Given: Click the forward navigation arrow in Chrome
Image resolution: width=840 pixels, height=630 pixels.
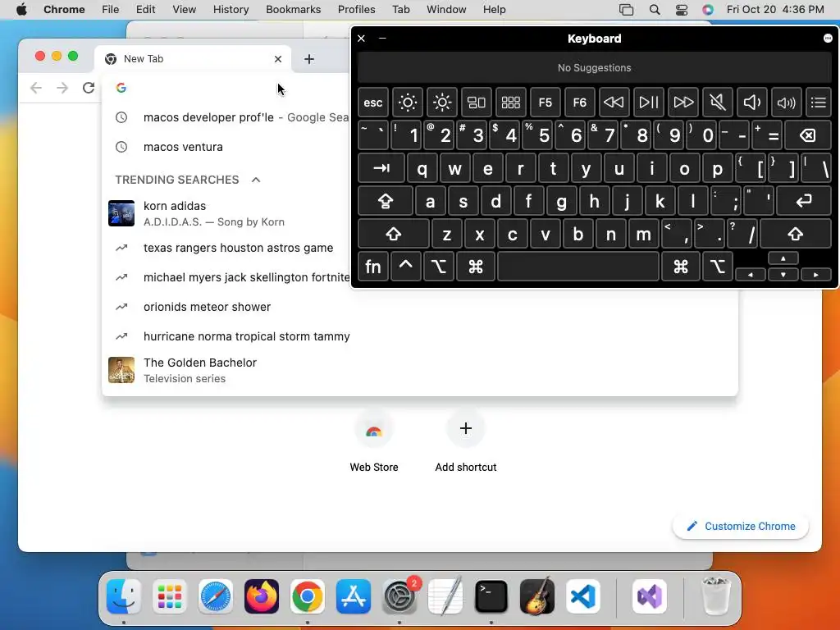Looking at the screenshot, I should point(62,88).
